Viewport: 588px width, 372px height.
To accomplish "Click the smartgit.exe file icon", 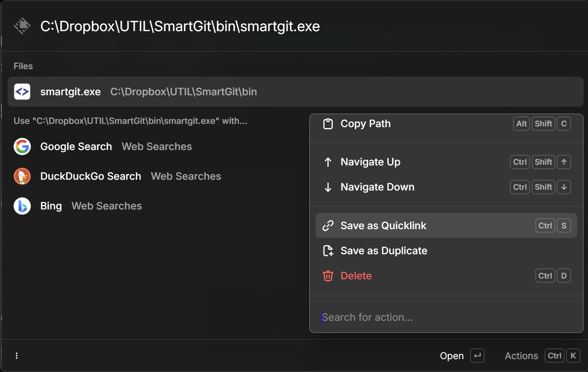I will [22, 92].
